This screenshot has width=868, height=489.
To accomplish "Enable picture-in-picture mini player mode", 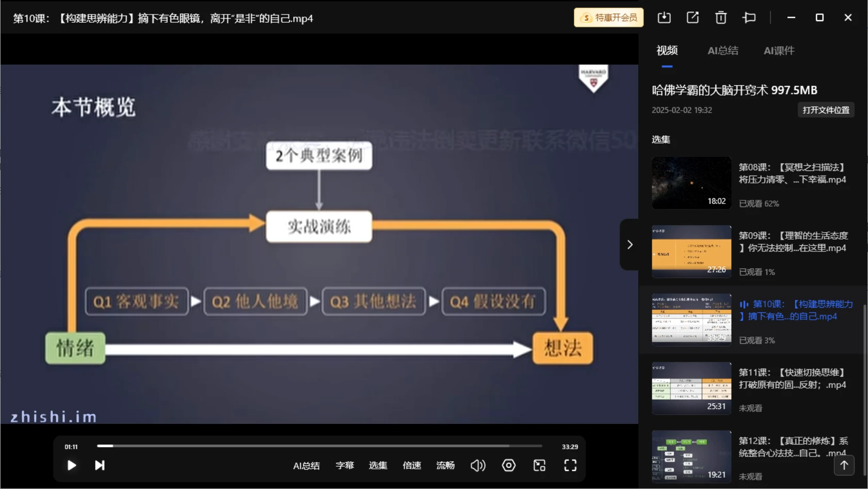I will click(x=539, y=465).
